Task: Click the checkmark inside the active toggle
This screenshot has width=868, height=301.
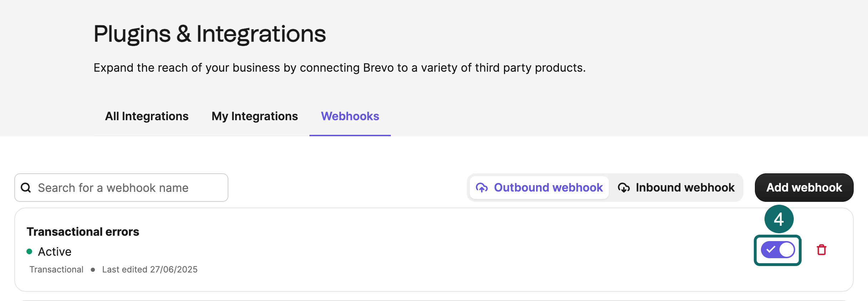Action: tap(771, 249)
